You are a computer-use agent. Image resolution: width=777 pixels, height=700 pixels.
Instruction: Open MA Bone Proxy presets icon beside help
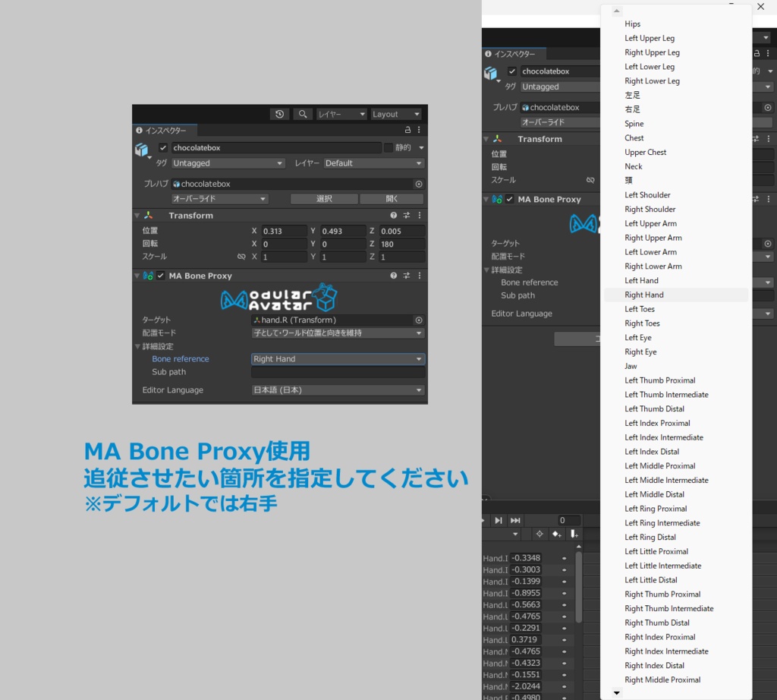[x=407, y=276]
